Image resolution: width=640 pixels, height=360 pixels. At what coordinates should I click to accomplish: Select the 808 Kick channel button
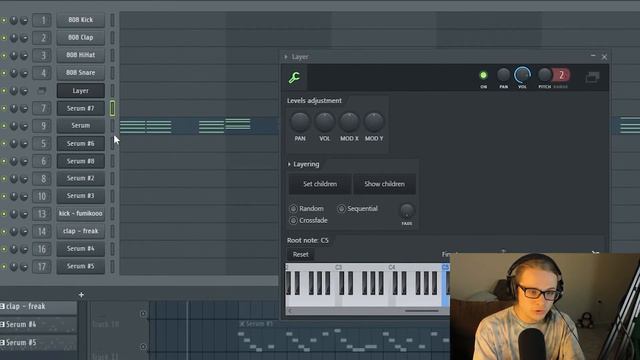[81, 20]
